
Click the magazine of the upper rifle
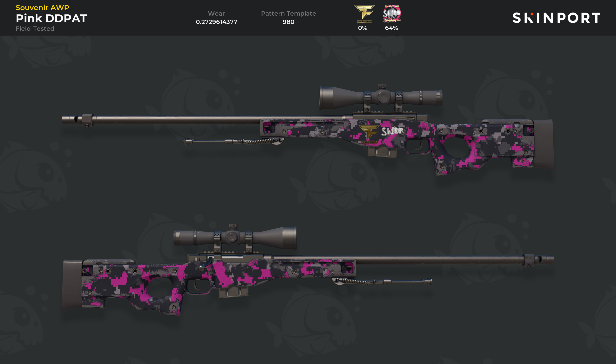tap(382, 151)
